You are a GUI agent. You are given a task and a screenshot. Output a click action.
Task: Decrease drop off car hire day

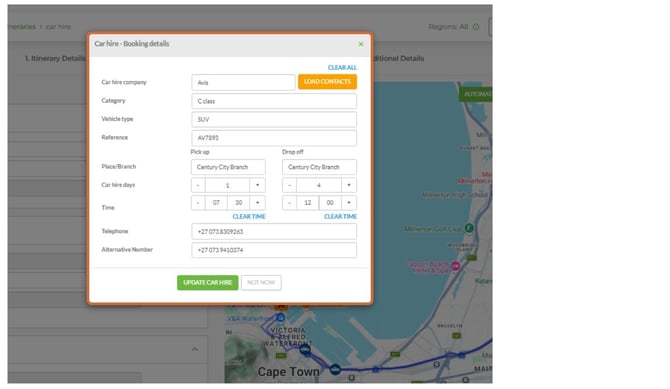tap(289, 185)
